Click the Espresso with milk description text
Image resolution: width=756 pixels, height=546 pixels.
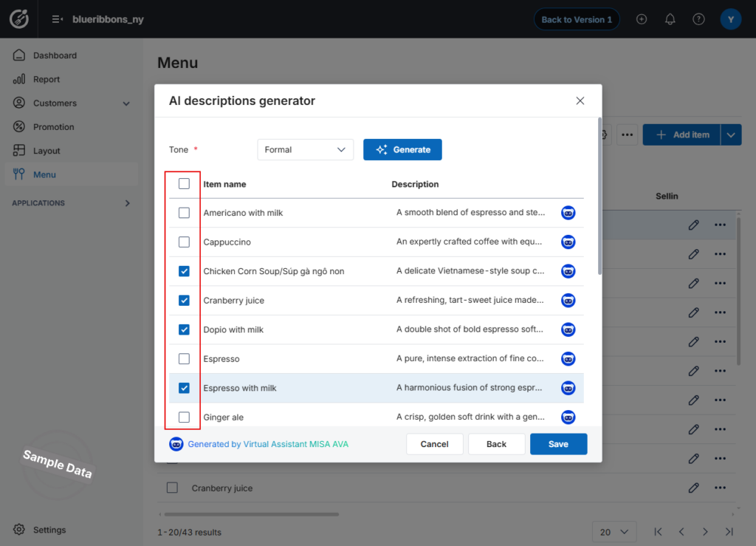click(x=469, y=387)
